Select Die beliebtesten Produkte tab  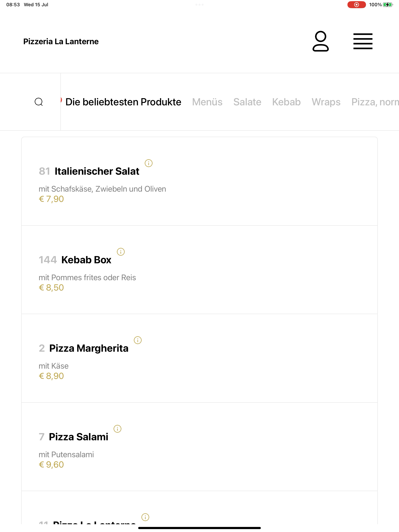point(123,102)
